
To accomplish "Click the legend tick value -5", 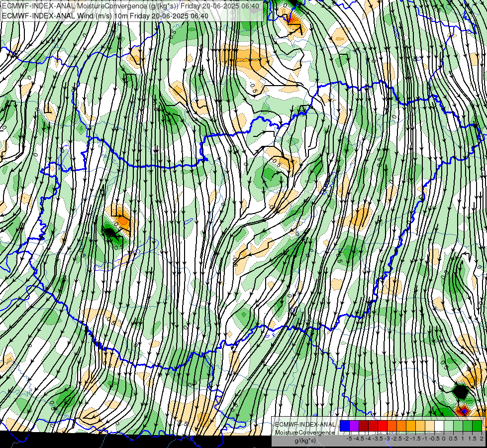I will pos(349,439).
